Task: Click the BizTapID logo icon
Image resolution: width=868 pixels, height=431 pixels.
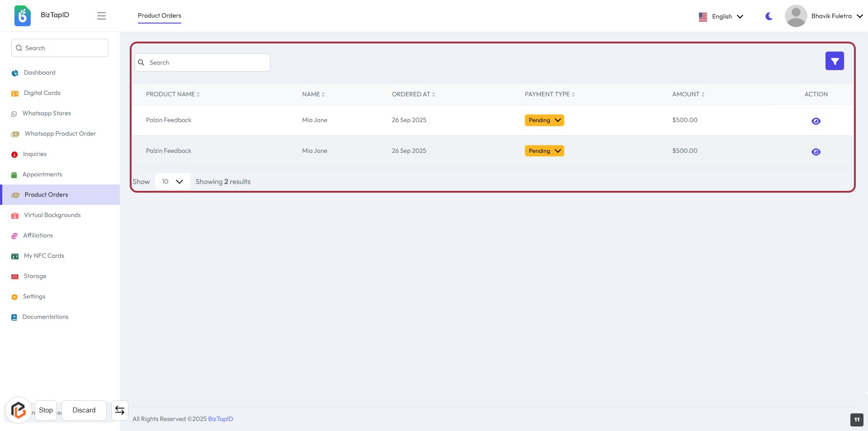Action: tap(23, 16)
